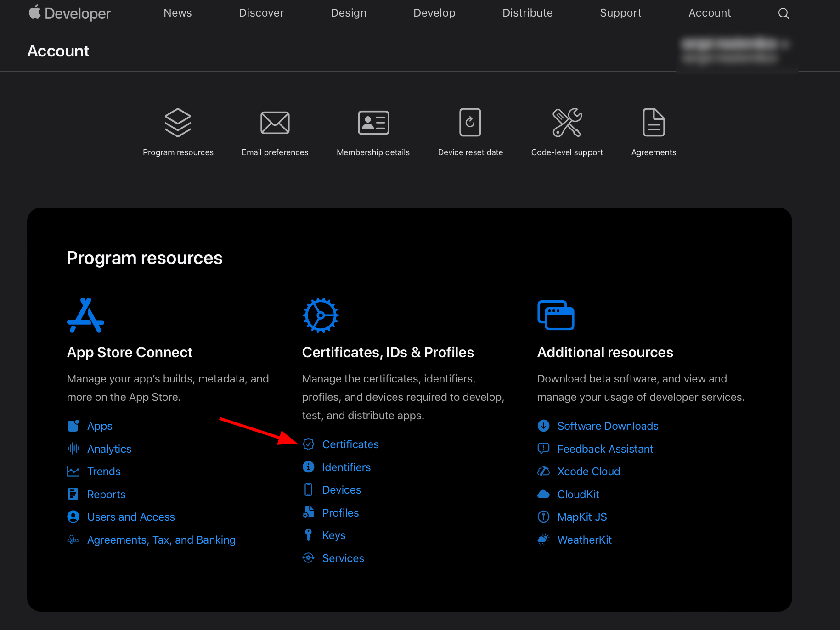The image size is (840, 630).
Task: Open the Profiles link
Action: [340, 512]
